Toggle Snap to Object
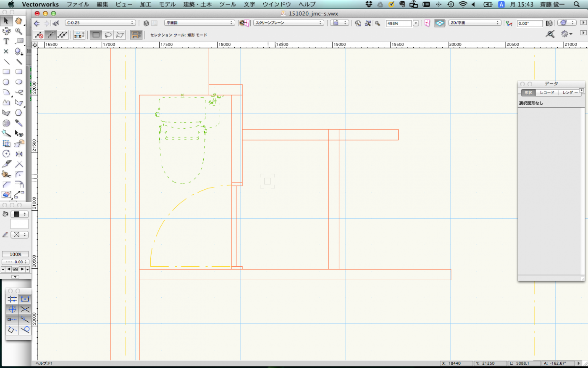588x368 pixels. (x=25, y=299)
